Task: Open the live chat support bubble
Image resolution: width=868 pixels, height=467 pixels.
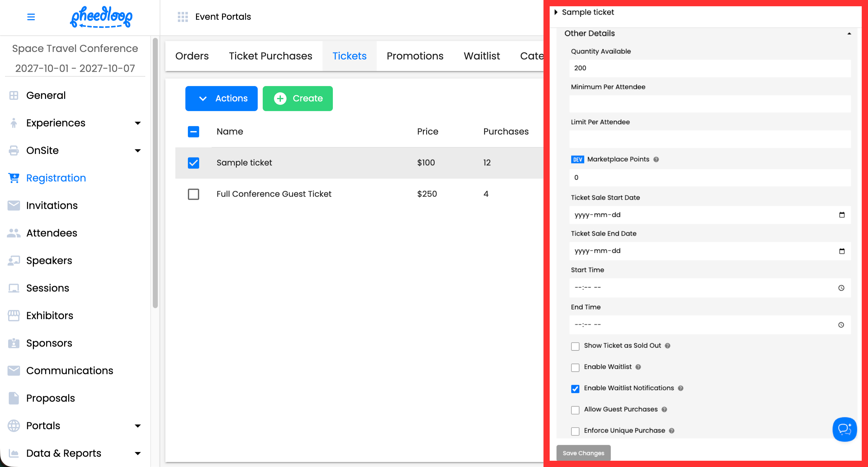Action: 844,429
